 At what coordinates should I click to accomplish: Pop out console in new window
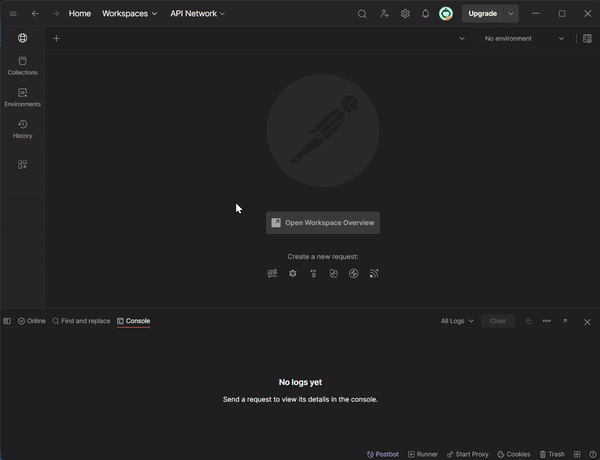click(565, 321)
